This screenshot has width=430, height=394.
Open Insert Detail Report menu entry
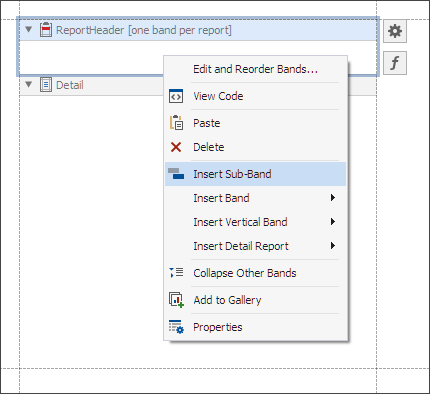tap(256, 246)
